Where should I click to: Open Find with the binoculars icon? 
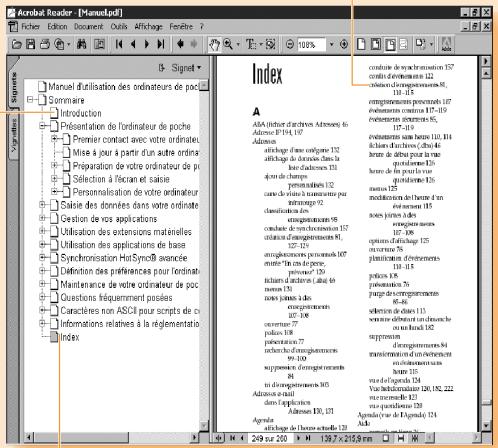pos(82,44)
